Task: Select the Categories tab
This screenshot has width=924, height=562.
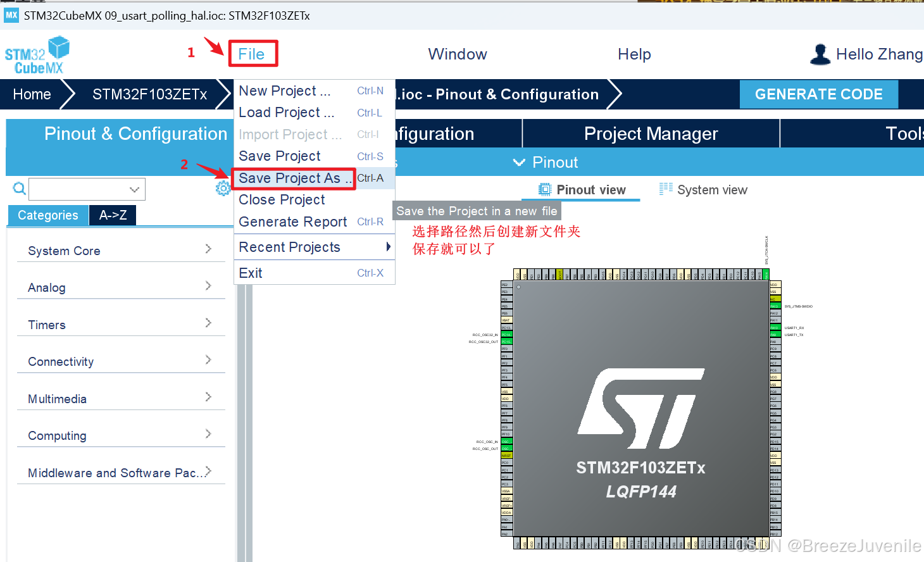Action: click(48, 215)
